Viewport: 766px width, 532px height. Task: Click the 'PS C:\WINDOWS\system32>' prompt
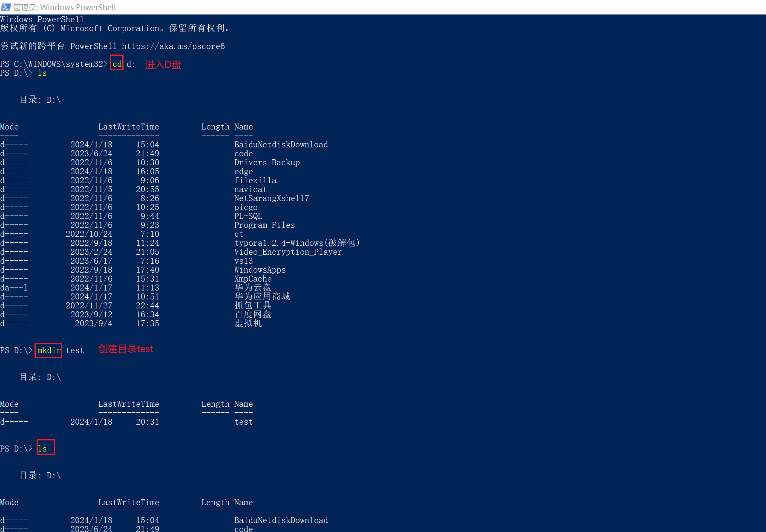coord(54,64)
